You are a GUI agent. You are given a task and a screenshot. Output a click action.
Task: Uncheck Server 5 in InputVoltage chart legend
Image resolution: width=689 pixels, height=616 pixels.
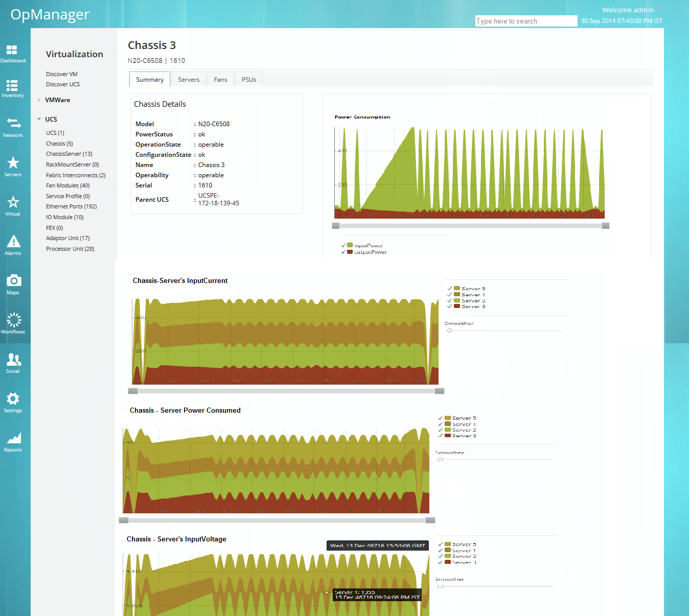pyautogui.click(x=441, y=544)
